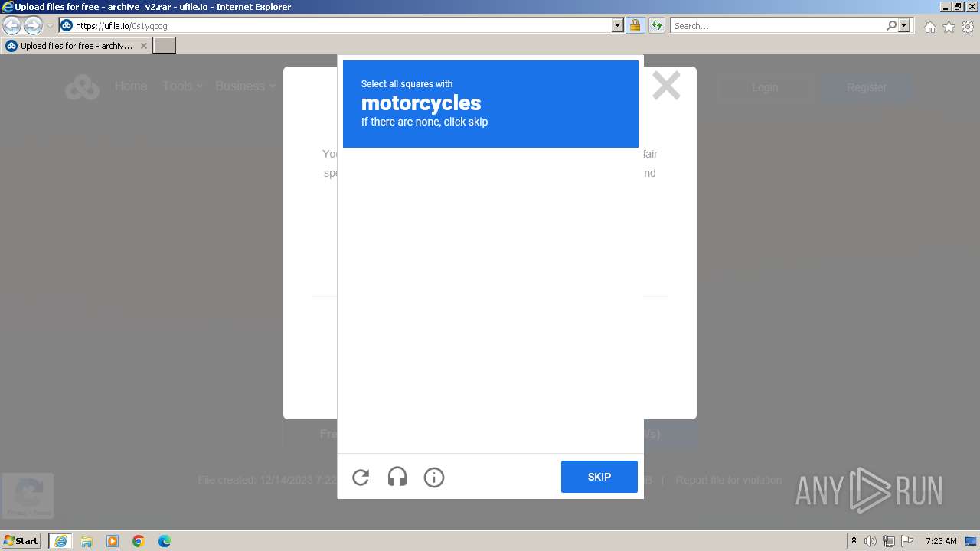Open volume speaker tray icon
Screen dimensions: 980x551
tap(871, 541)
